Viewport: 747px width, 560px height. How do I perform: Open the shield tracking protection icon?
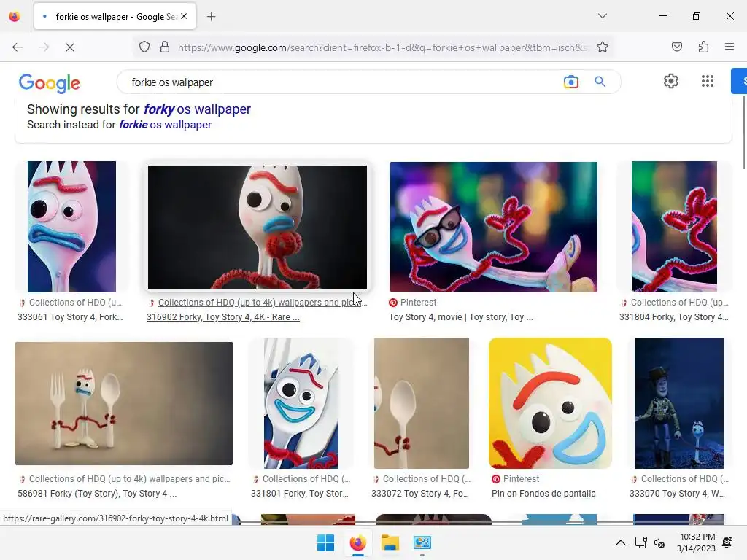coord(144,47)
